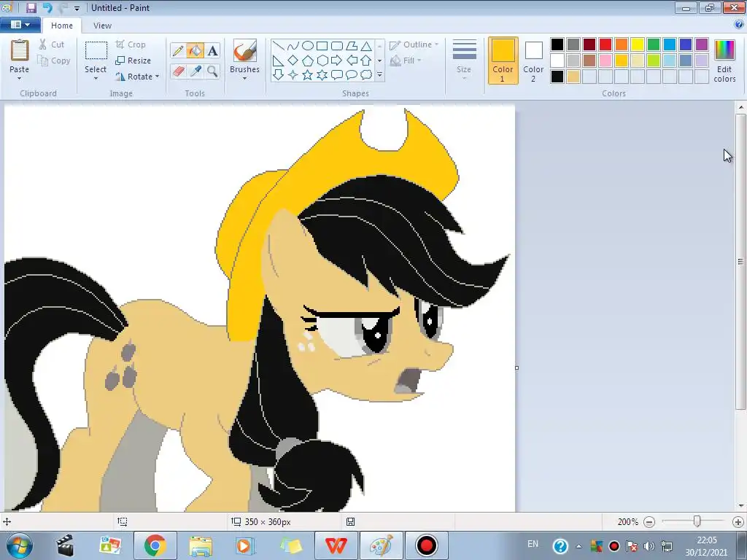The height and width of the screenshot is (560, 747).
Task: Click the vertical scrollbar thumb
Action: [x=740, y=261]
